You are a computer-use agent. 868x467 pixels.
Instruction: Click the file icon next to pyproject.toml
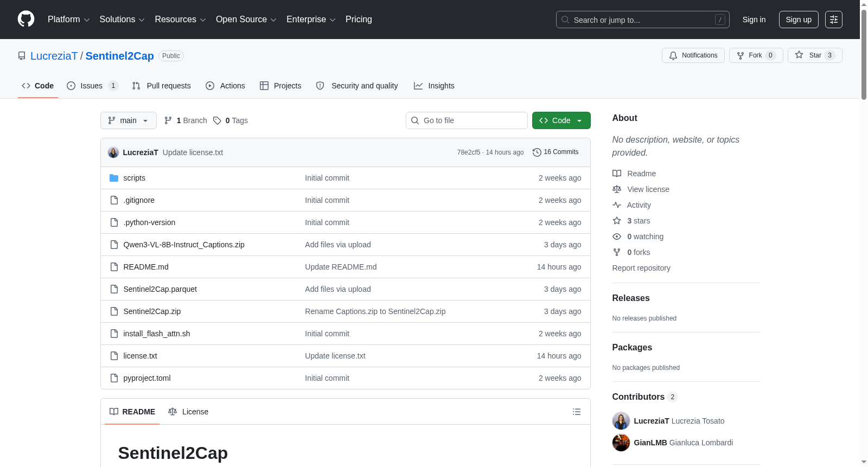pyautogui.click(x=114, y=378)
